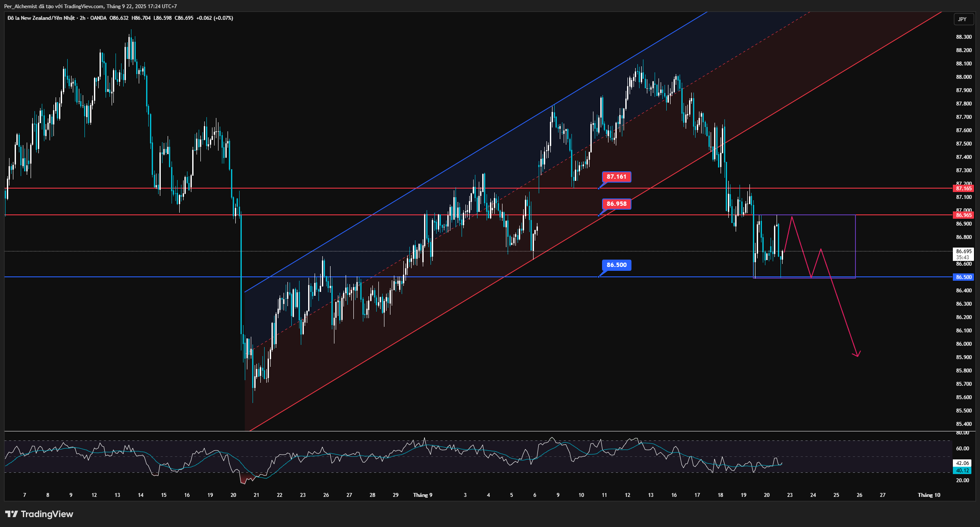Click the 2h interval in the legend
Viewport: 980px width, 527px height.
[x=82, y=18]
